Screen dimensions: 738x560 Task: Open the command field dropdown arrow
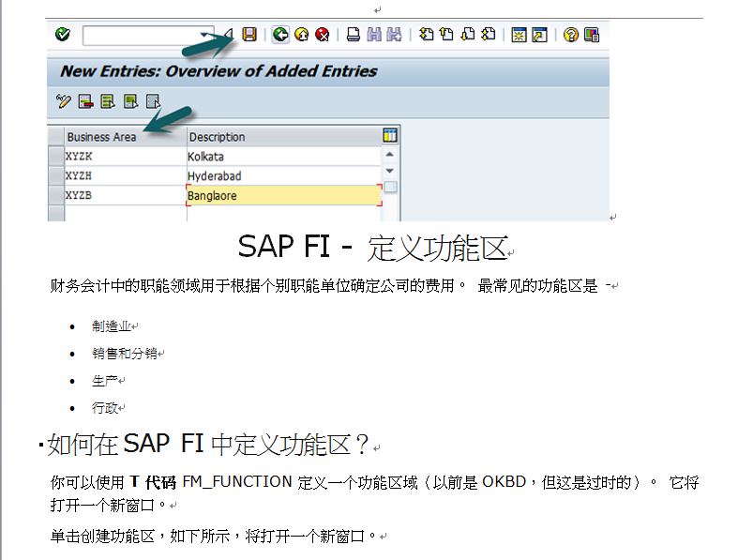[205, 36]
